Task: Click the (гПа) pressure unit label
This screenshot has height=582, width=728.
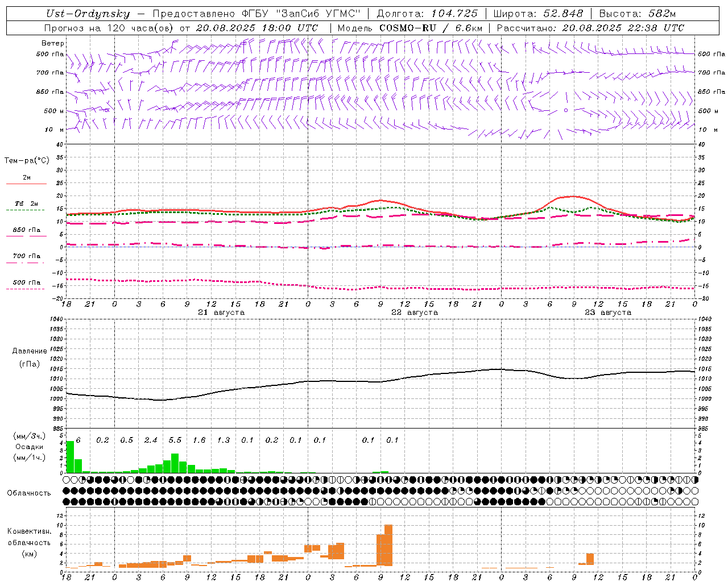Action: point(30,364)
